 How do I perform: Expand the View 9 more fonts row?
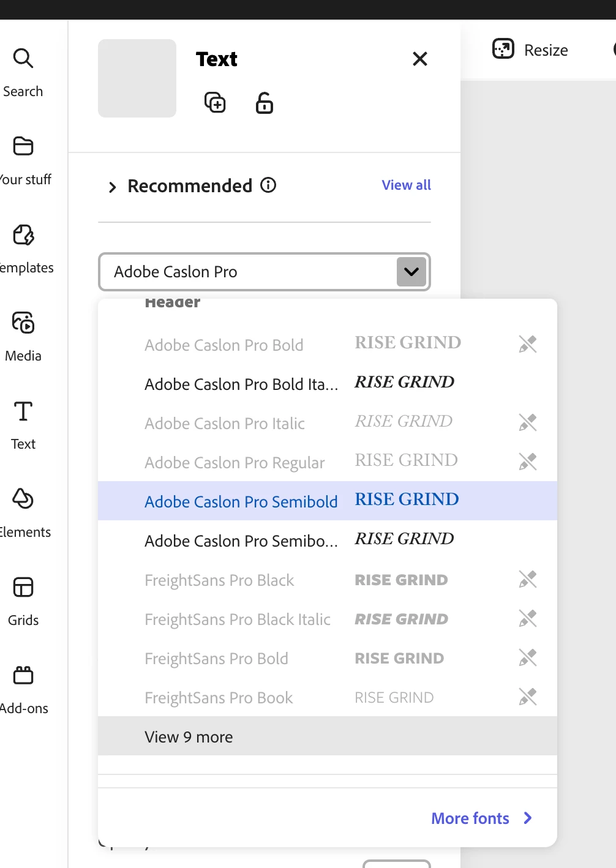pyautogui.click(x=328, y=736)
